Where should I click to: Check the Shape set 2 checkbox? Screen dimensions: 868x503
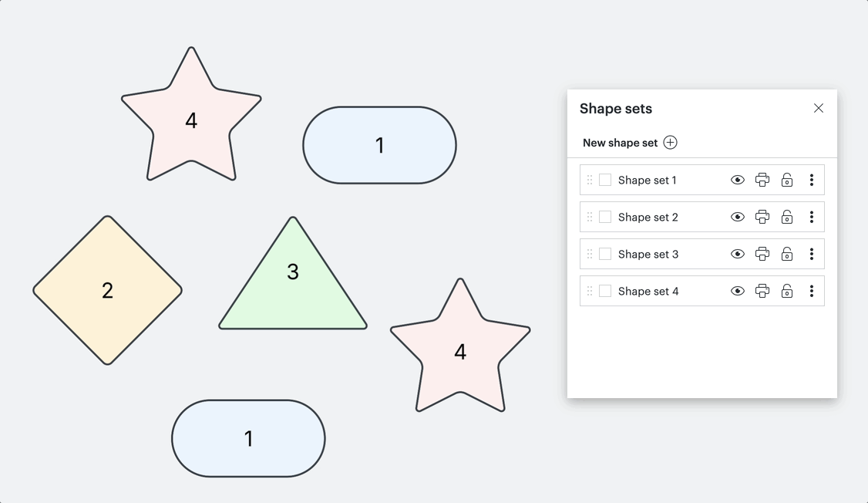tap(605, 217)
